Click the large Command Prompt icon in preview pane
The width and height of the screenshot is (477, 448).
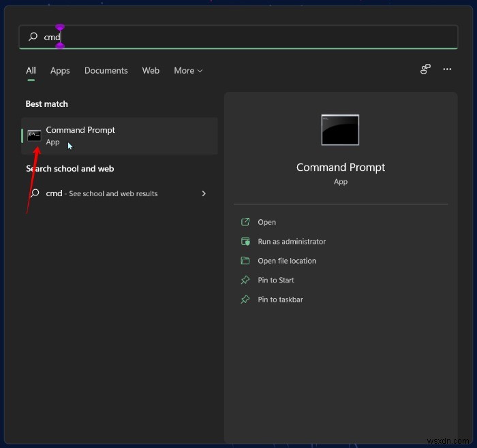[340, 129]
